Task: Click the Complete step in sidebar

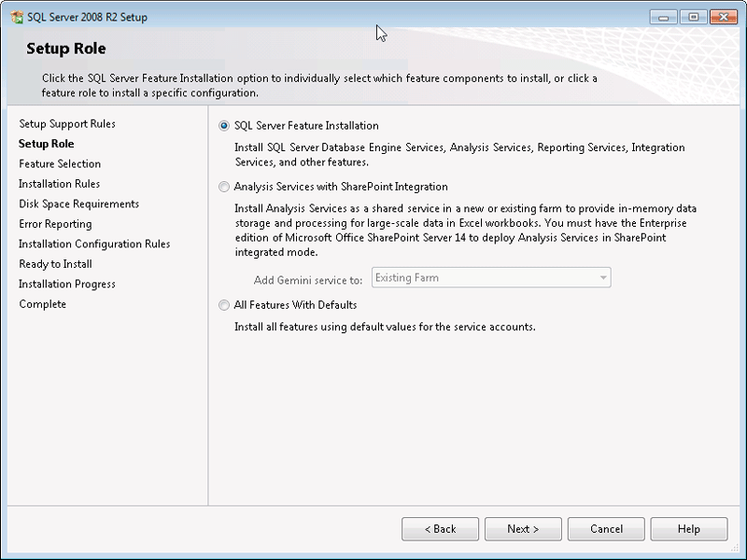Action: [x=42, y=304]
